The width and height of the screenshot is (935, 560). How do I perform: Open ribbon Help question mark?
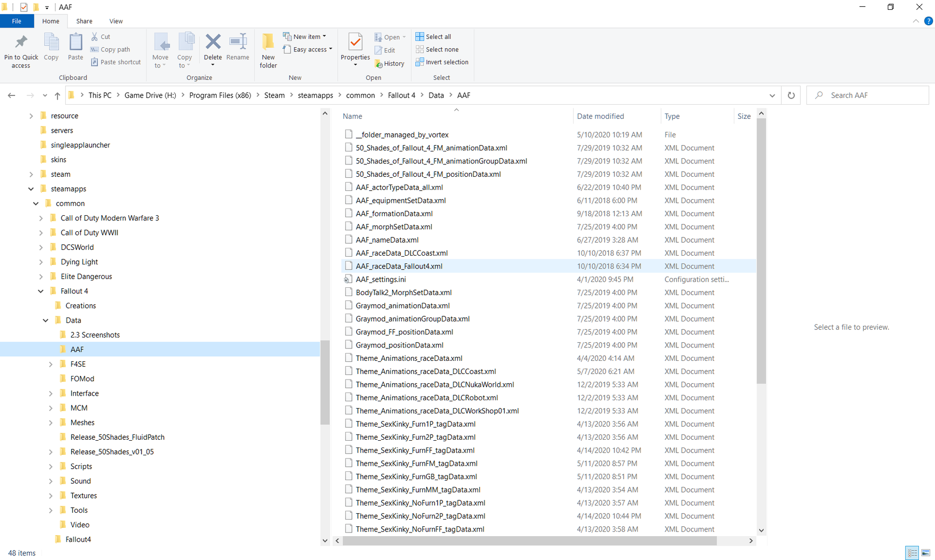pyautogui.click(x=928, y=21)
